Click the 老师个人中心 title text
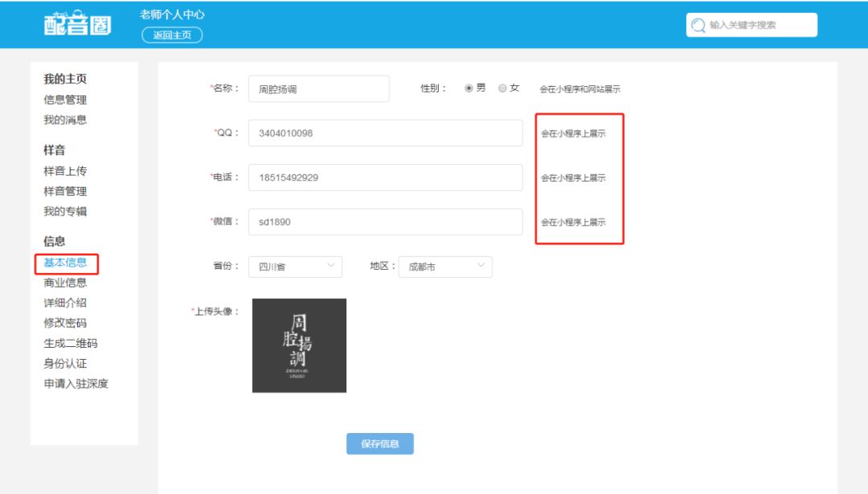The height and width of the screenshot is (494, 868). tap(172, 14)
